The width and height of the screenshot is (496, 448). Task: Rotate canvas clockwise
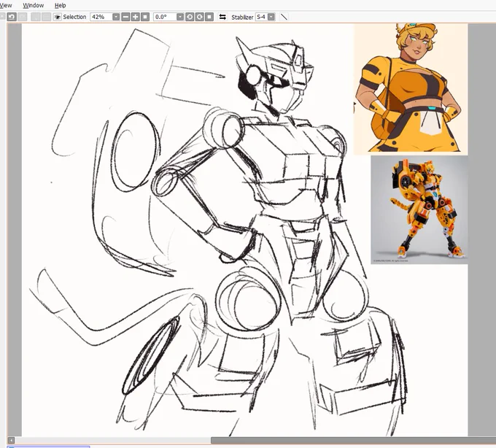(x=199, y=17)
